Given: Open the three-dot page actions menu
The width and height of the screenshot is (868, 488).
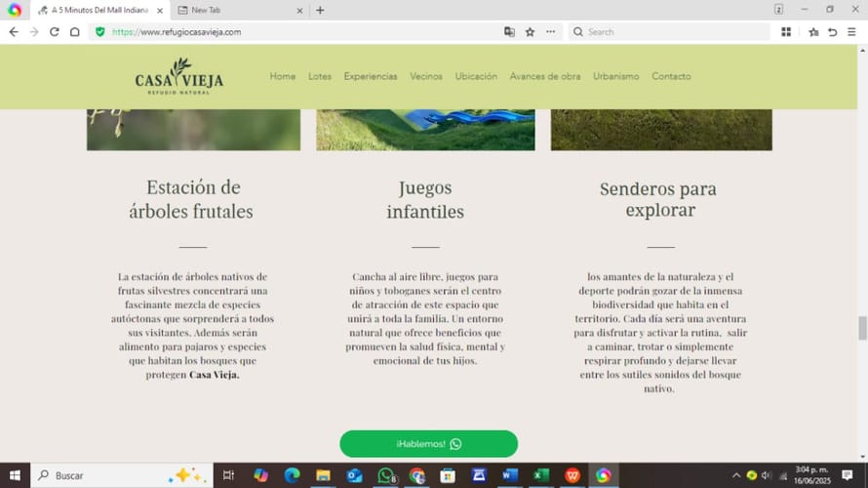Looking at the screenshot, I should tap(550, 32).
